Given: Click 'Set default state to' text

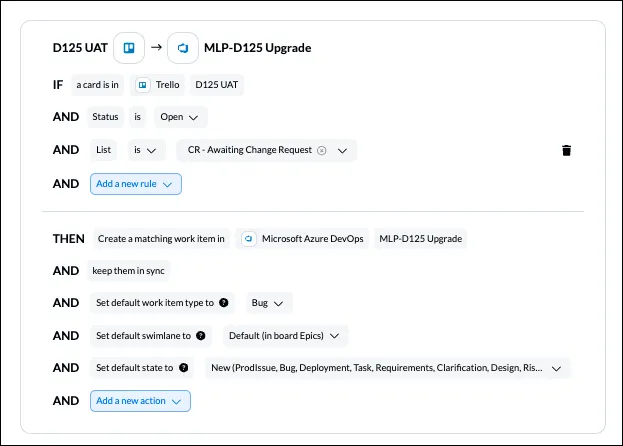Looking at the screenshot, I should (135, 368).
